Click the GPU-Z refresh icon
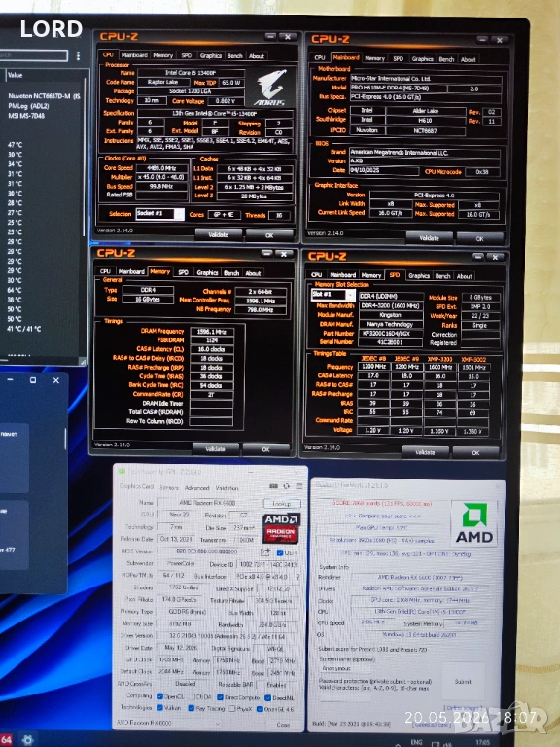Screen dimensions: 560x747 (x=286, y=486)
